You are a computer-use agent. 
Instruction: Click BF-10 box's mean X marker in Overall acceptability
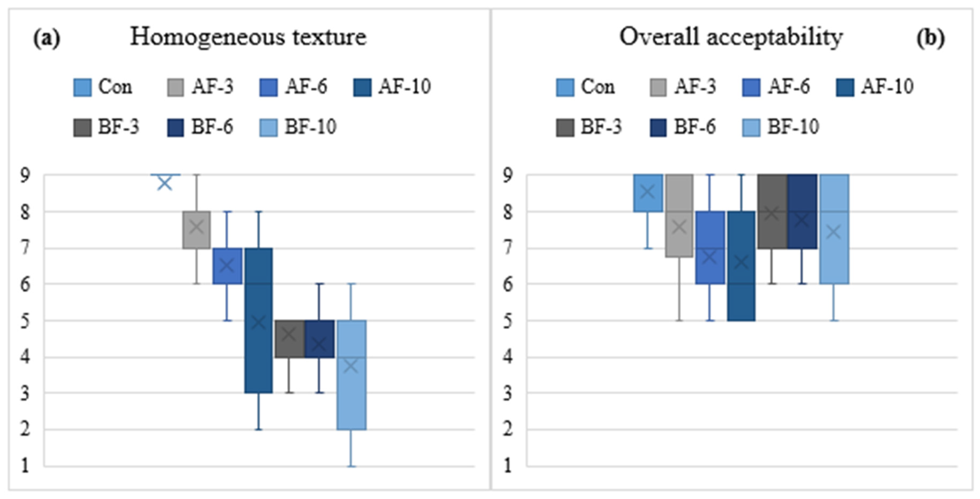(834, 232)
